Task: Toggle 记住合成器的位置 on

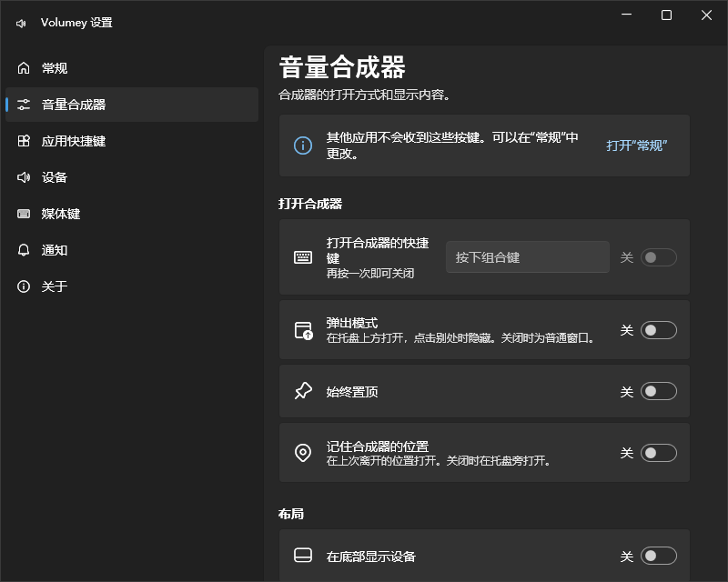Action: tap(658, 453)
